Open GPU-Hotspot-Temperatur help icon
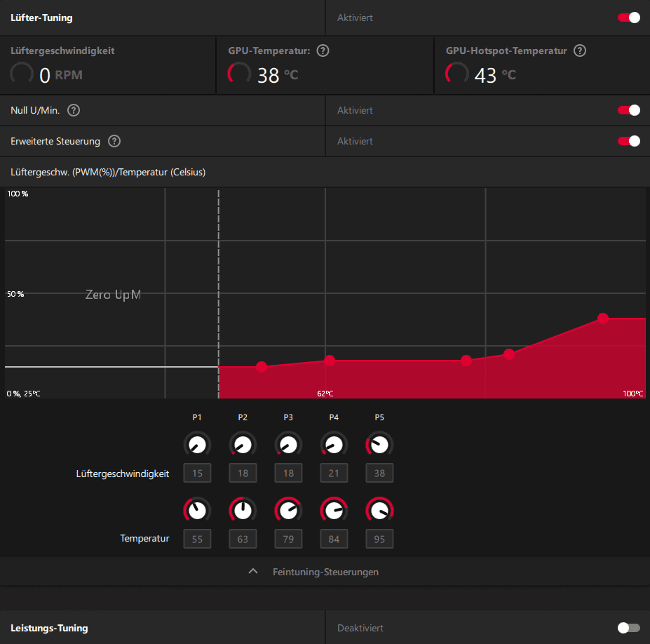Viewport: 650px width, 644px height. pos(579,51)
